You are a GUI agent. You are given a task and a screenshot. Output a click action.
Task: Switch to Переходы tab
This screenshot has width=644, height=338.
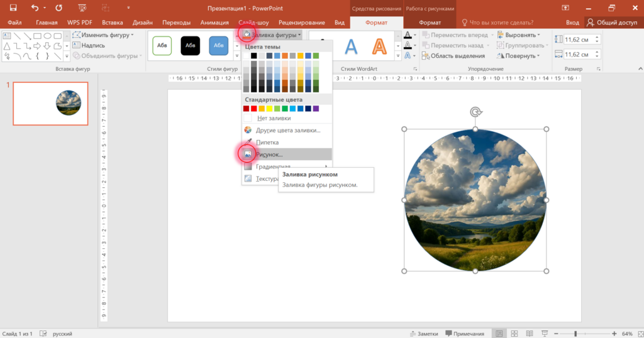coord(176,23)
